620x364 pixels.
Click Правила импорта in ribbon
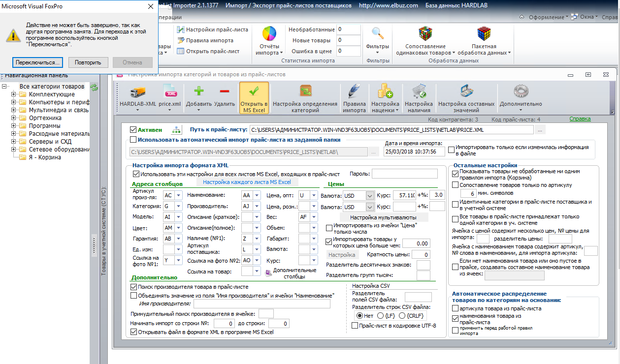point(205,40)
